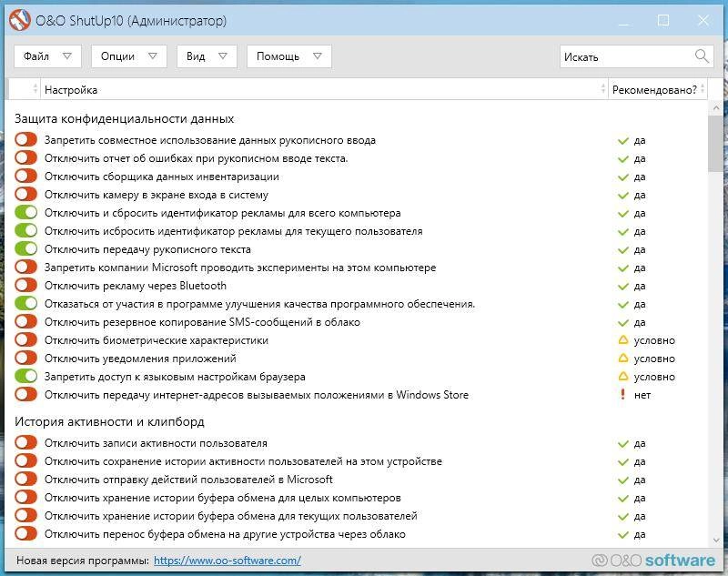Screen dimensions: 728x576
Task: Toggle sending user actions to Microsoft switch
Action: click(x=25, y=479)
